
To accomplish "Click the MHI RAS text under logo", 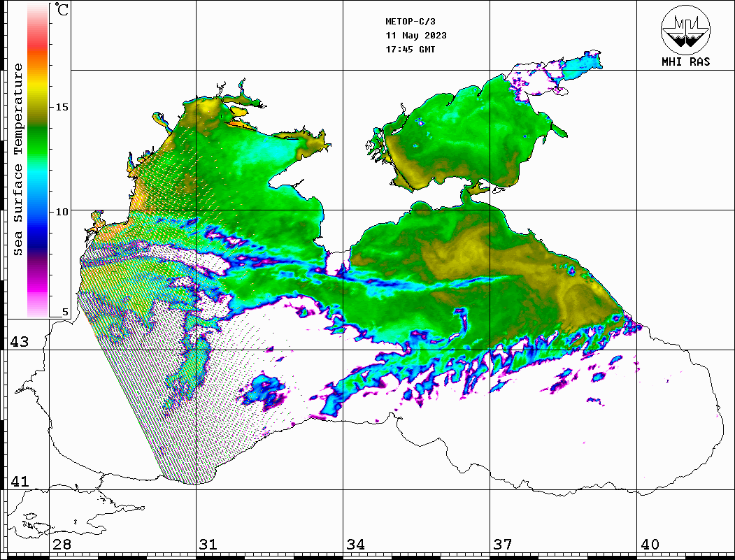I will tap(686, 62).
